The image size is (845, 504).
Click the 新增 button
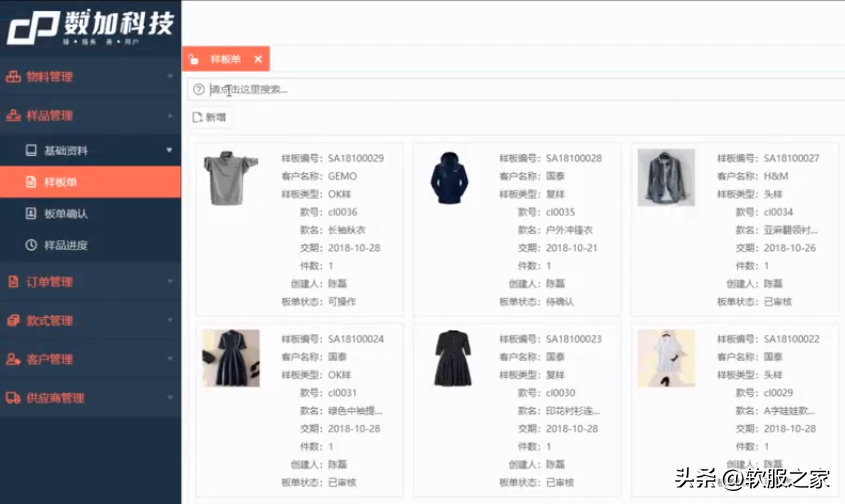209,118
